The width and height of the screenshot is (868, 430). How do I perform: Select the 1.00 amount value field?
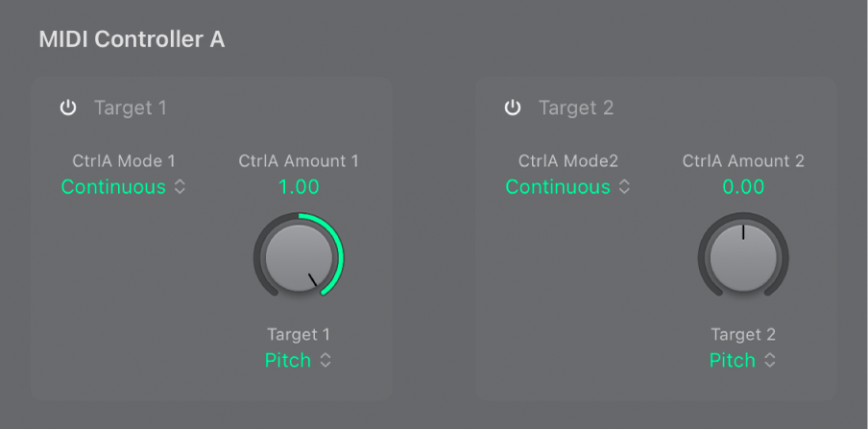coord(299,187)
